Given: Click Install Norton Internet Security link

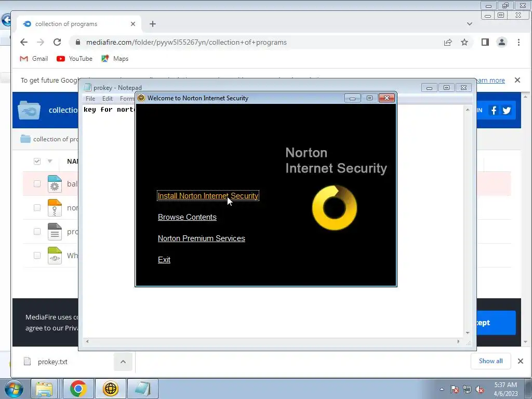Looking at the screenshot, I should click(x=208, y=196).
